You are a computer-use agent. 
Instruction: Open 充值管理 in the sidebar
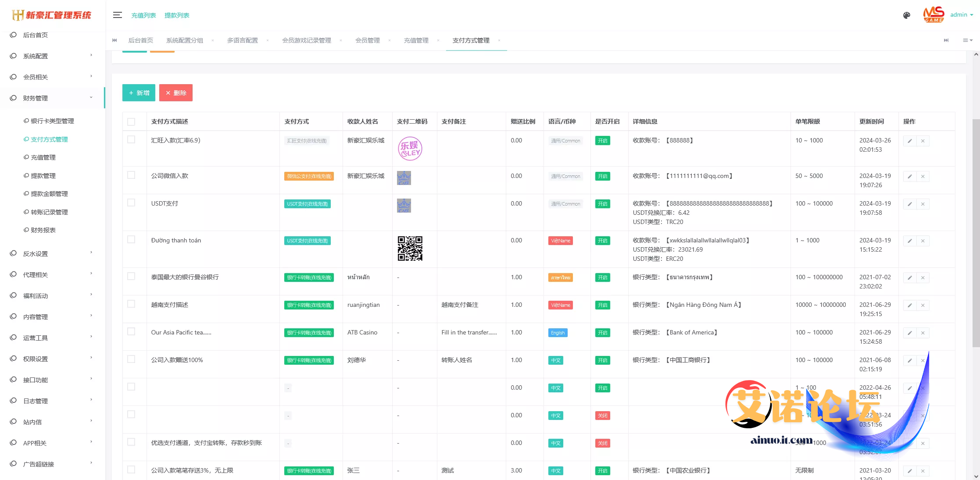click(43, 157)
